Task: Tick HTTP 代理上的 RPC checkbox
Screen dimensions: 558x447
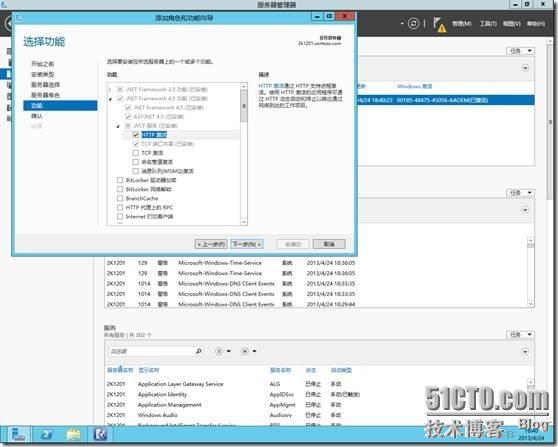Action: pos(120,207)
